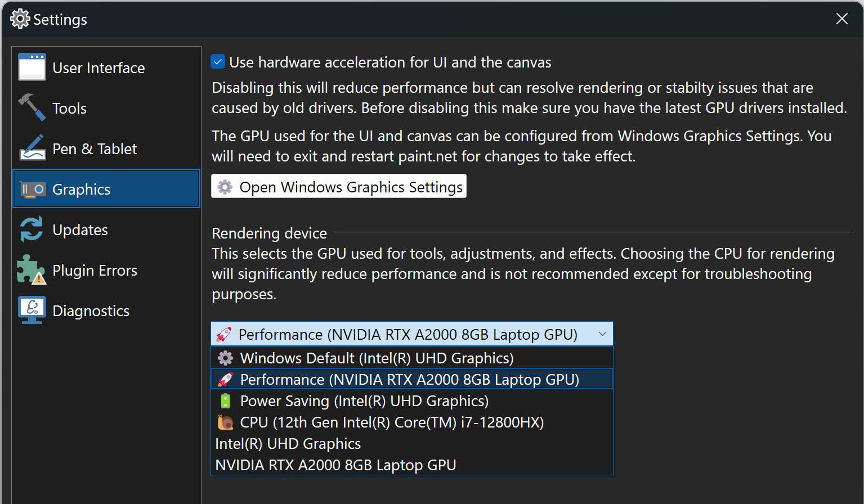Image resolution: width=864 pixels, height=504 pixels.
Task: Select the Pen & Tablet stylus icon
Action: click(x=32, y=148)
